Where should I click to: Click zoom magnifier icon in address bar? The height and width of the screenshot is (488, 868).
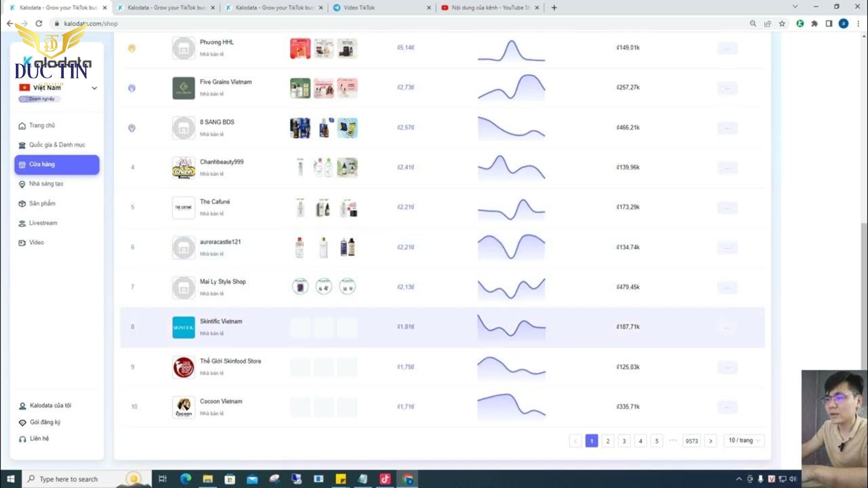click(x=753, y=23)
